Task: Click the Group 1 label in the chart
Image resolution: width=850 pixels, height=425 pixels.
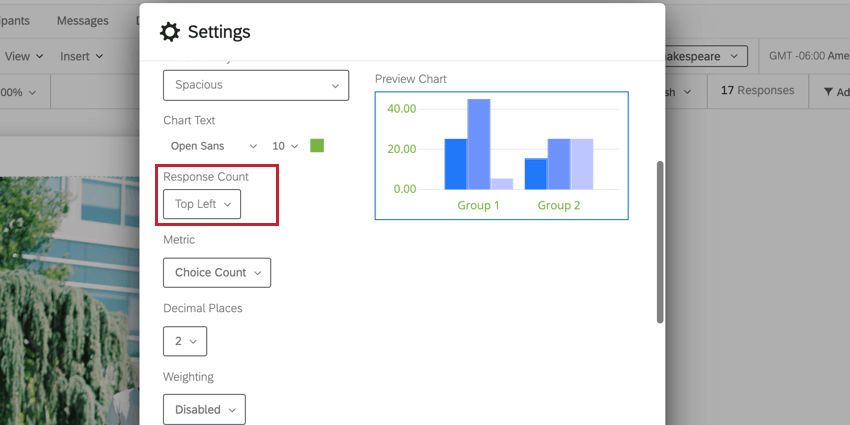Action: point(478,205)
